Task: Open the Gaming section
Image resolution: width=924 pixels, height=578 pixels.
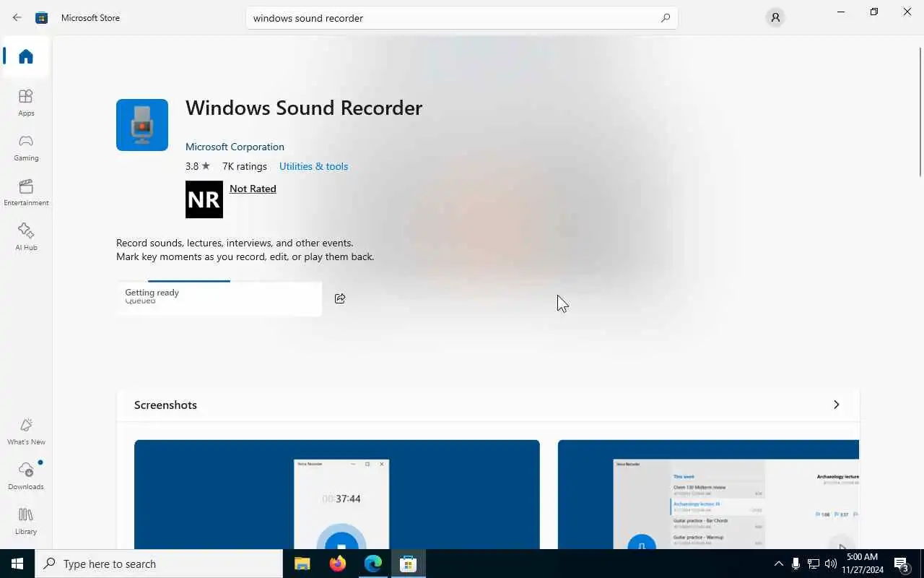Action: point(26,147)
